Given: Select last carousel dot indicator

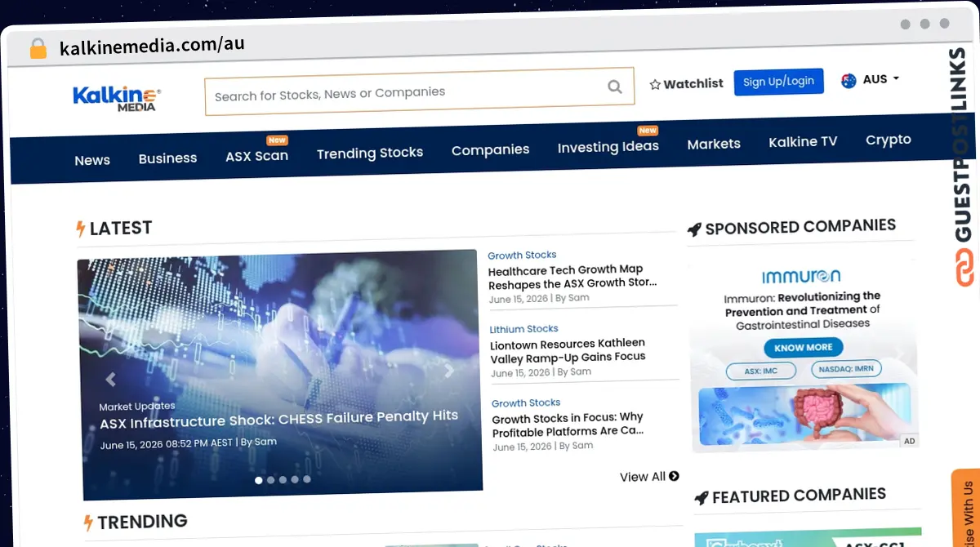Looking at the screenshot, I should (307, 479).
